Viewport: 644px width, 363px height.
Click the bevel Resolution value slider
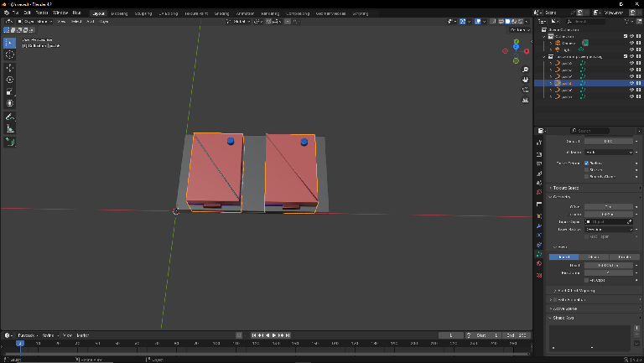coord(609,272)
